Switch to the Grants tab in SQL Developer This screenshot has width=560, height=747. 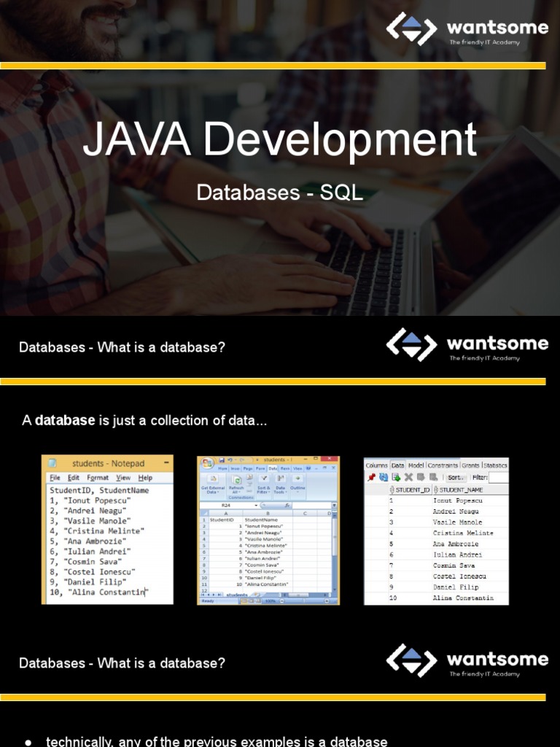470,465
